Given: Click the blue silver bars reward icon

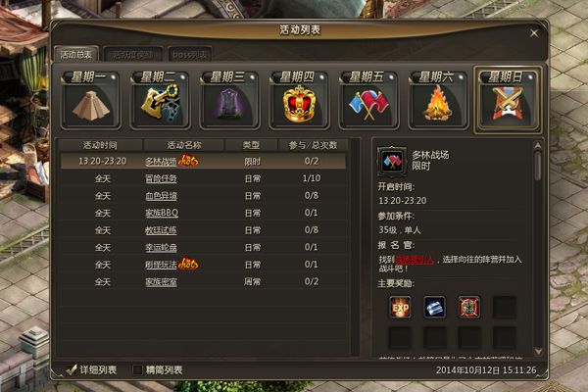Looking at the screenshot, I should pyautogui.click(x=434, y=307).
